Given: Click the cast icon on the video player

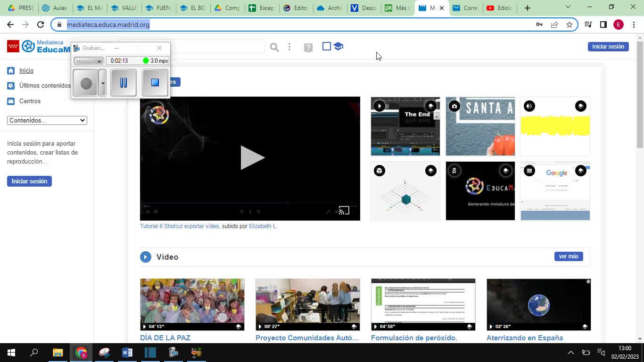Looking at the screenshot, I should (344, 211).
